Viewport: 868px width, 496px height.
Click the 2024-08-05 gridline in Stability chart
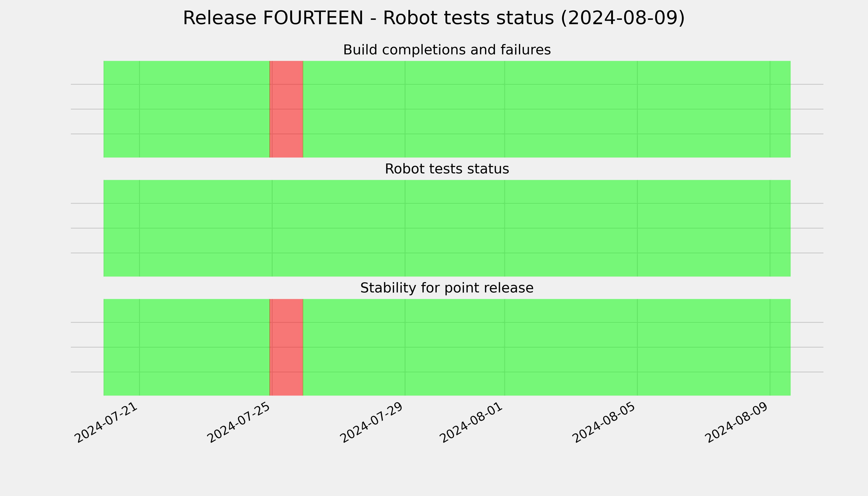[x=637, y=347]
